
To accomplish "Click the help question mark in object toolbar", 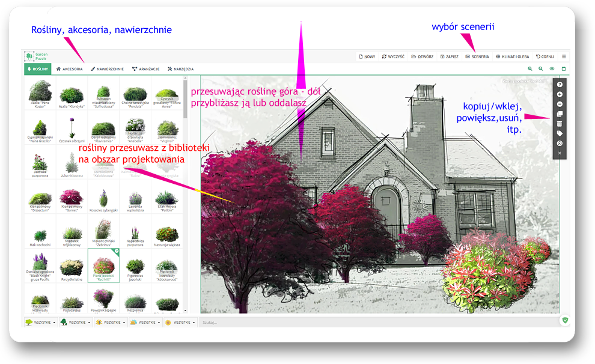I will (x=560, y=85).
